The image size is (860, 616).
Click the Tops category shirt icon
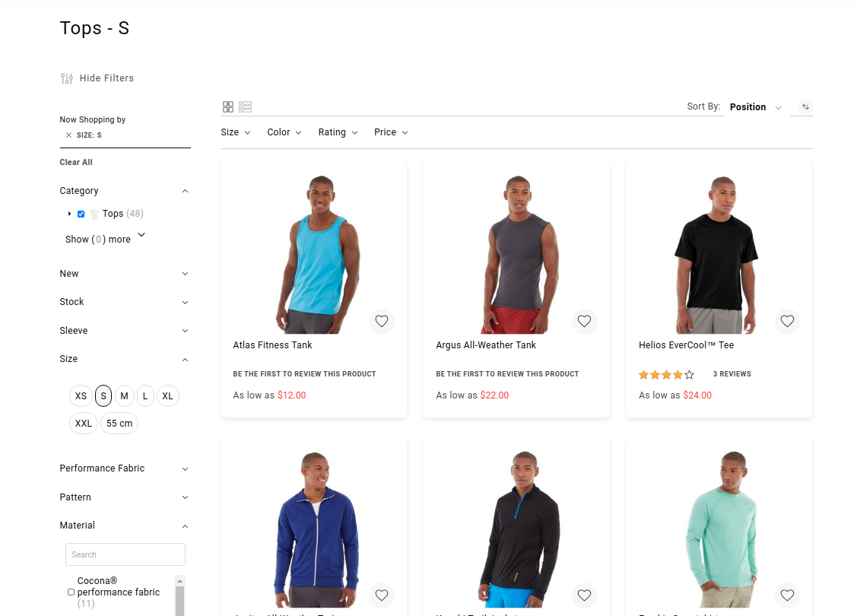[94, 214]
